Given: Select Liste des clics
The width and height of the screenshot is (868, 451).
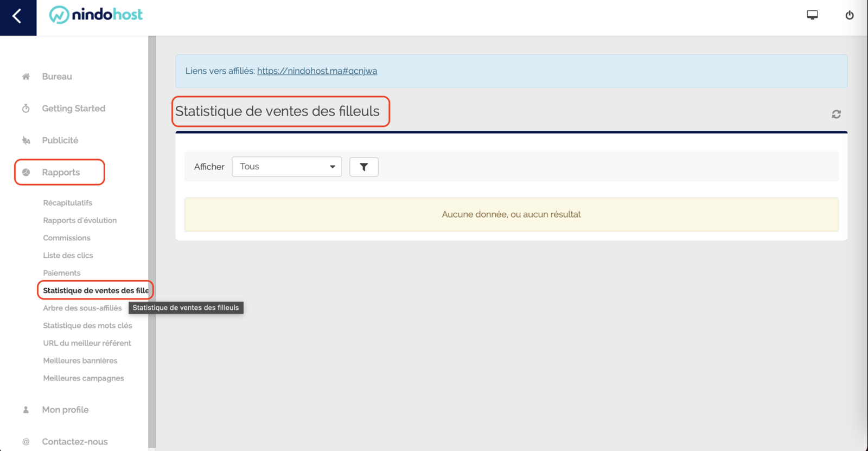Looking at the screenshot, I should pyautogui.click(x=68, y=256).
